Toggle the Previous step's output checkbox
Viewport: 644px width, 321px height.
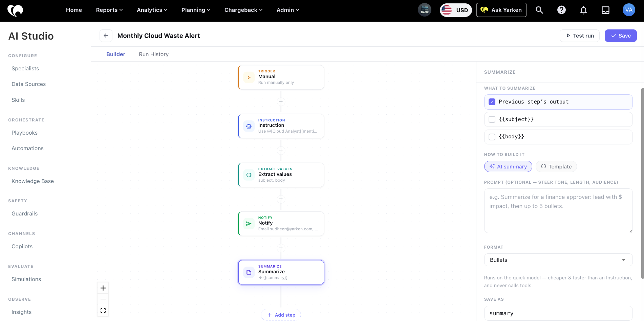pos(492,102)
